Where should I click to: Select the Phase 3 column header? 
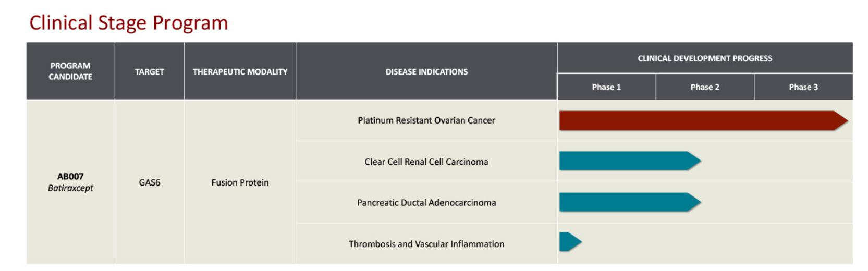pos(803,87)
